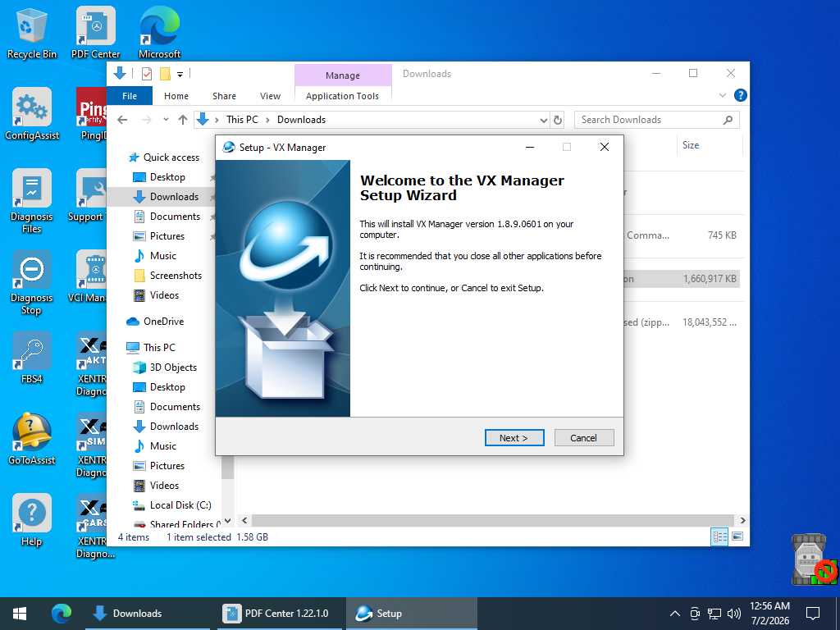Open the FBS4 key desktop shortcut
840x630 pixels.
click(32, 358)
